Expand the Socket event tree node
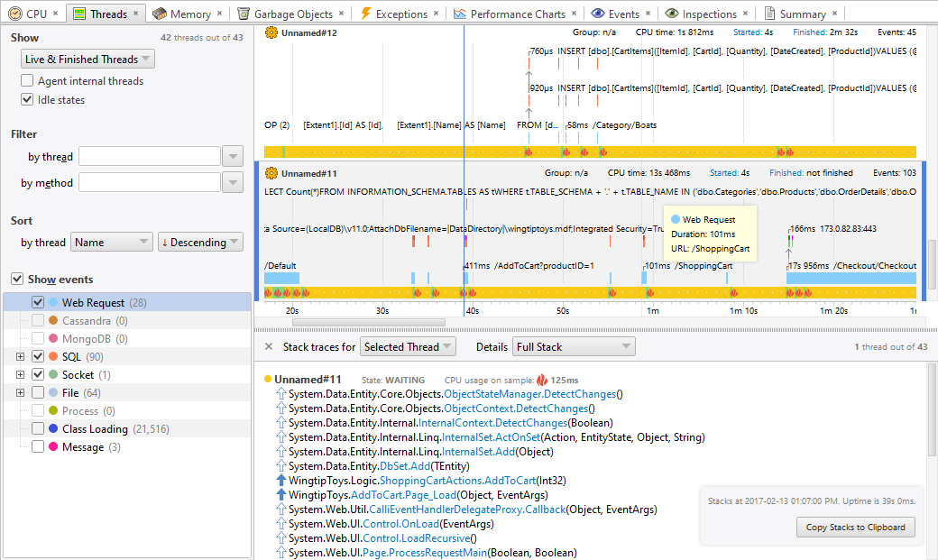 tap(21, 374)
